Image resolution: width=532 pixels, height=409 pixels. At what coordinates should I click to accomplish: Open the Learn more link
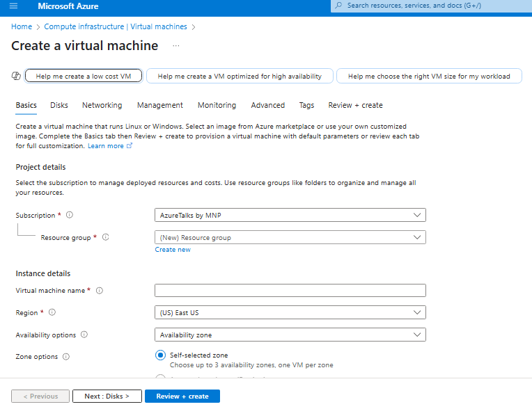coord(106,145)
